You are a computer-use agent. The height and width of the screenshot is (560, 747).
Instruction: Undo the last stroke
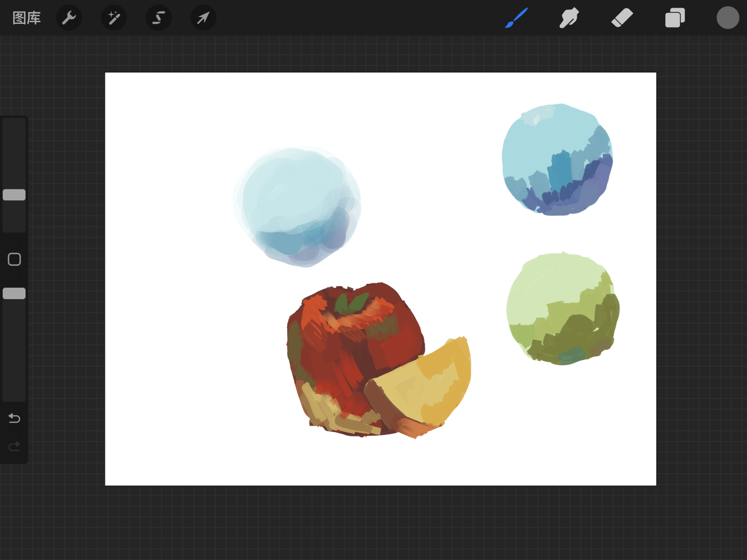14,418
